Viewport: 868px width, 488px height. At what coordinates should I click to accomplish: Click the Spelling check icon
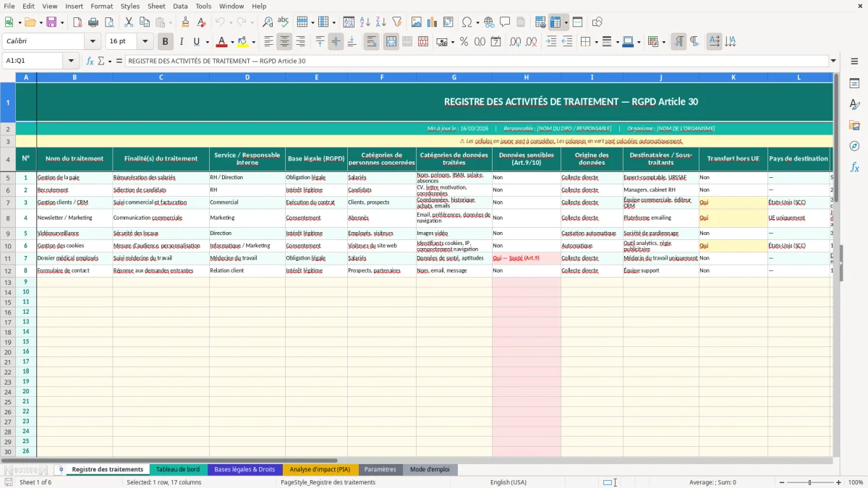[284, 22]
